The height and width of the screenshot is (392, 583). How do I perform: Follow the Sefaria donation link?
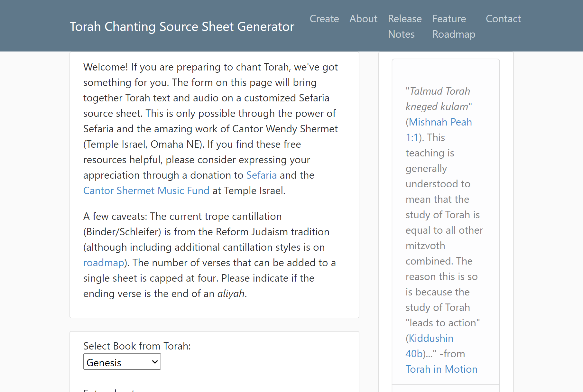pyautogui.click(x=261, y=175)
